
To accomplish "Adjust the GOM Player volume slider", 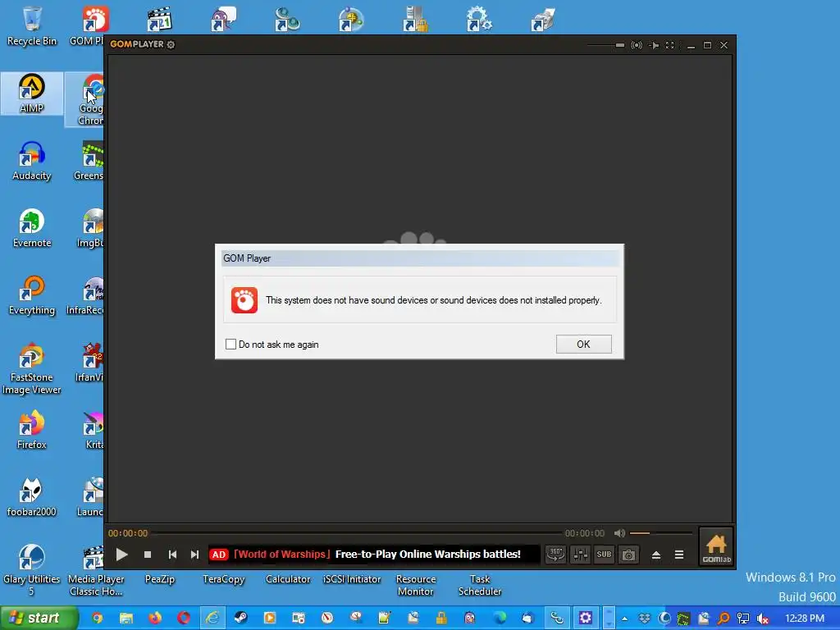I will [x=660, y=533].
